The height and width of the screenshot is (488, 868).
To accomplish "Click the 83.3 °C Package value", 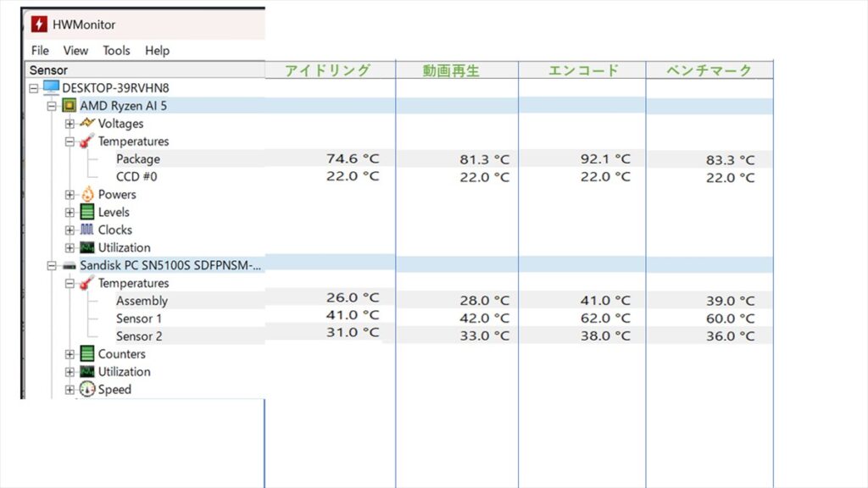I will 730,160.
